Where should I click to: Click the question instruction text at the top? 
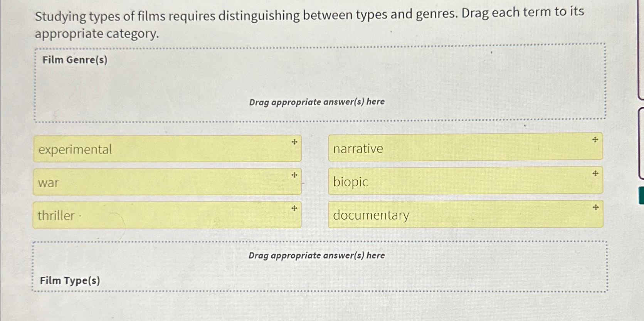click(x=308, y=21)
